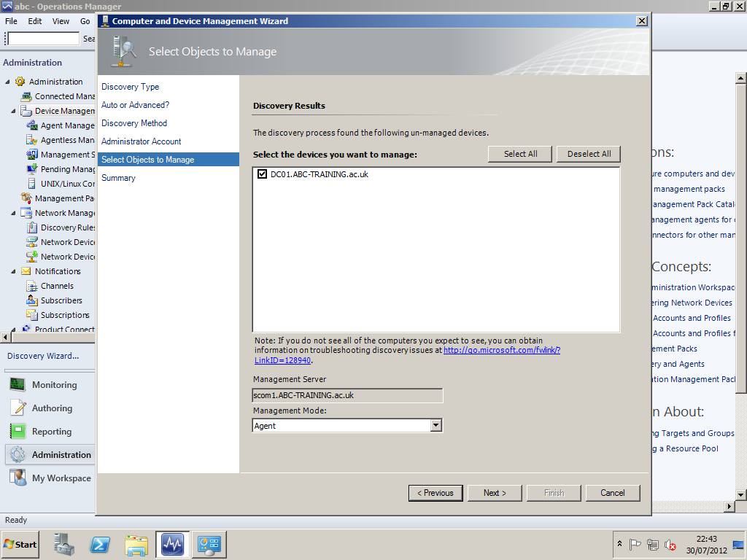This screenshot has height=560, width=747.
Task: Click the Action Center flag tray icon
Action: [635, 544]
